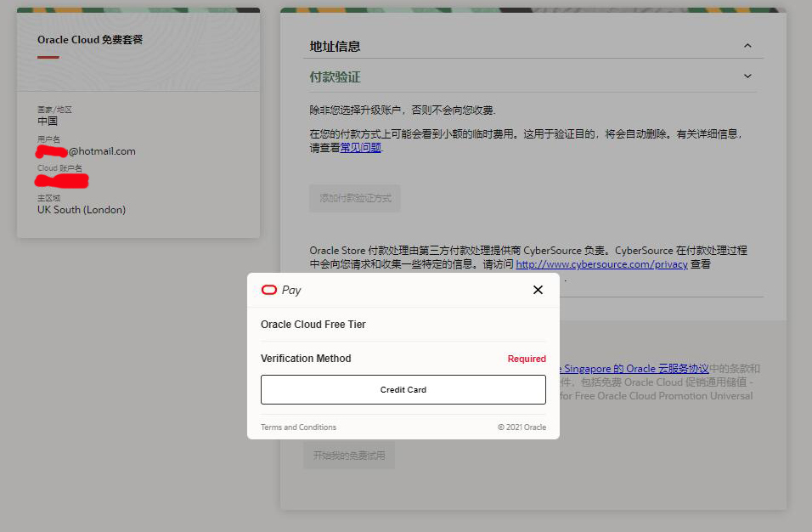
Task: Click the © 2021 Oracle text
Action: [522, 427]
